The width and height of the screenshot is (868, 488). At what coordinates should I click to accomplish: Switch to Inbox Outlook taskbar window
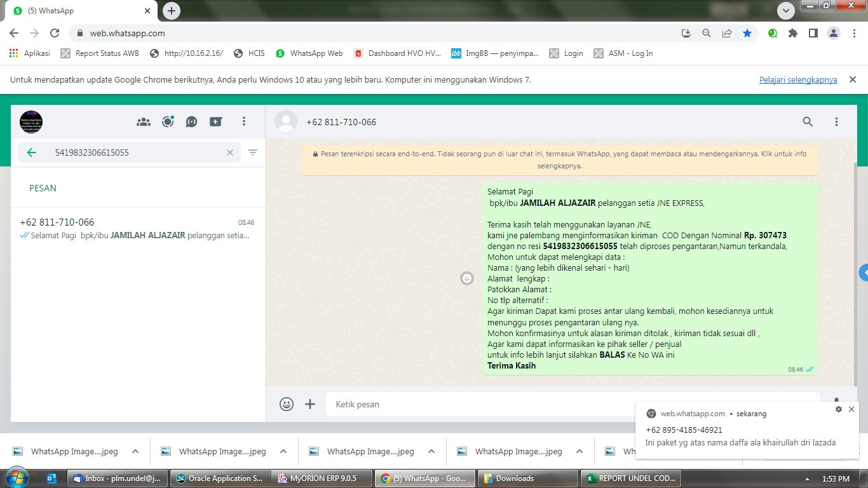[118, 478]
